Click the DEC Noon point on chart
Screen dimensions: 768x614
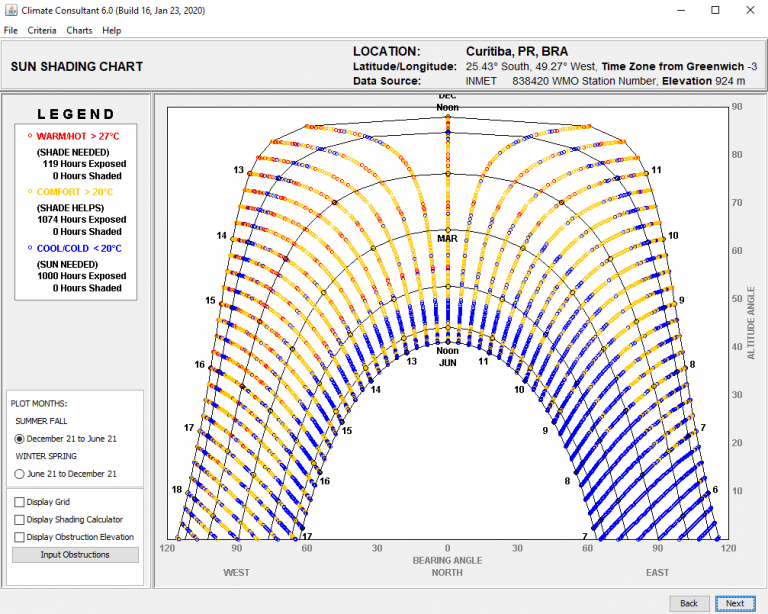point(447,117)
